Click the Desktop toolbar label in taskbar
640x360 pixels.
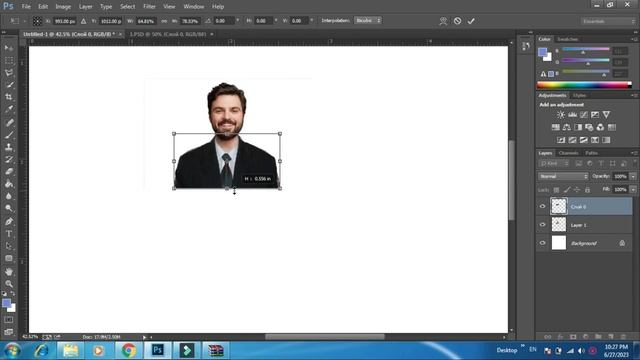click(507, 350)
